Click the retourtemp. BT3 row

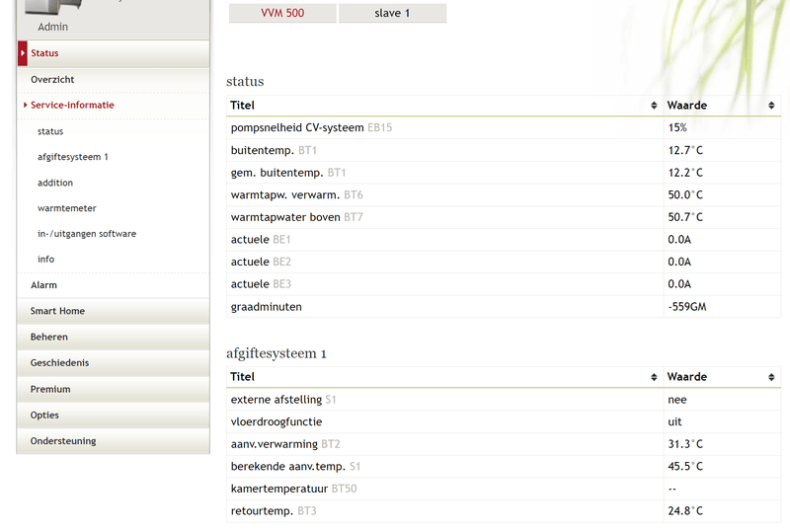tap(504, 511)
